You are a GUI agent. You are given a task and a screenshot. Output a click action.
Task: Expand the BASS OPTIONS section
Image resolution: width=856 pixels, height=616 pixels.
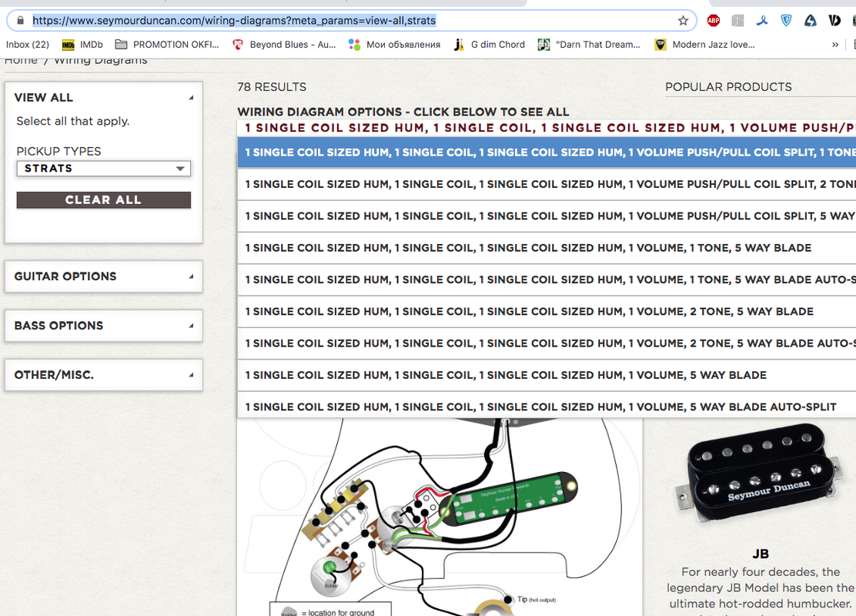[104, 326]
